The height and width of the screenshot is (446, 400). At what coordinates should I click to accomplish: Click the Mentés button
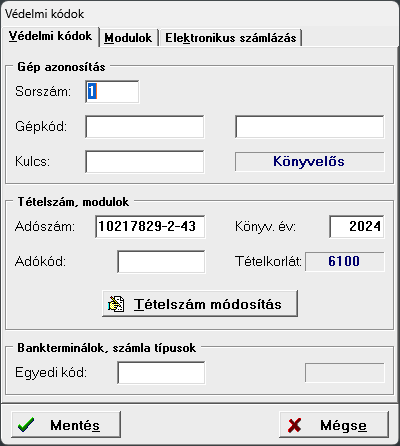[66, 425]
